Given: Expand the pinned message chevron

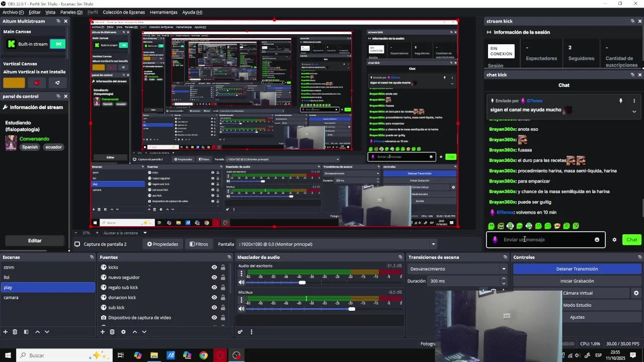Looking at the screenshot, I should point(634,112).
